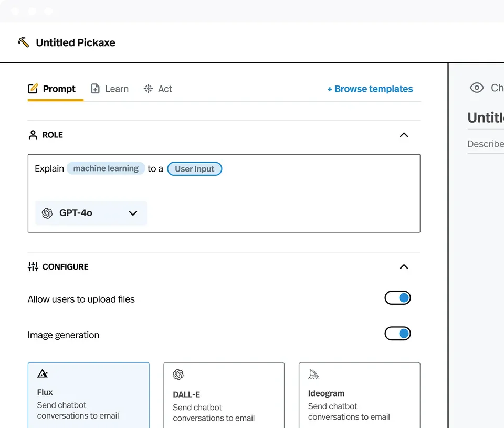Click the ROLE person icon
Viewport: 504px width, 428px height.
tap(32, 135)
